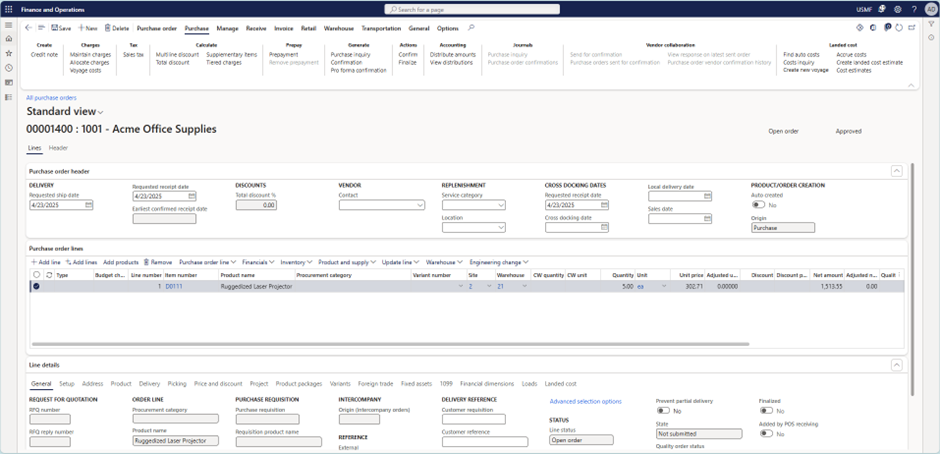
Task: Click the Delete trash icon
Action: 107,28
